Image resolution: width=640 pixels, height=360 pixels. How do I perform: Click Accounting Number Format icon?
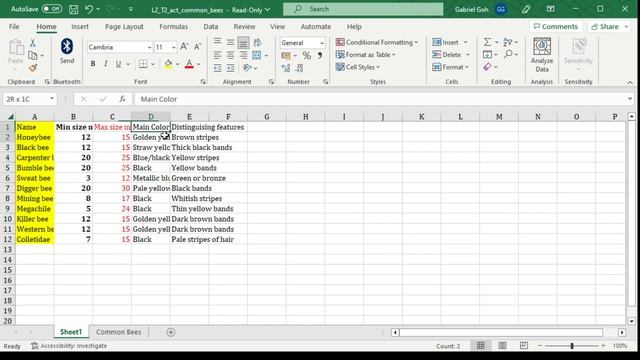click(286, 55)
